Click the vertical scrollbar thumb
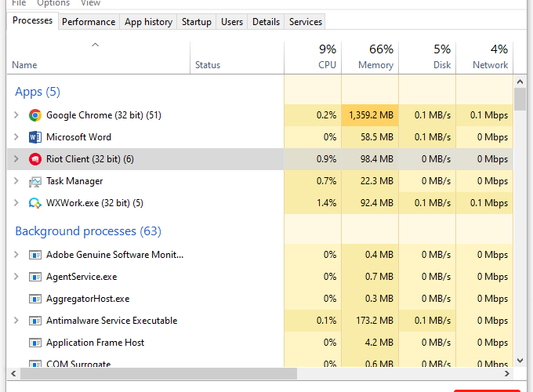 (520, 100)
